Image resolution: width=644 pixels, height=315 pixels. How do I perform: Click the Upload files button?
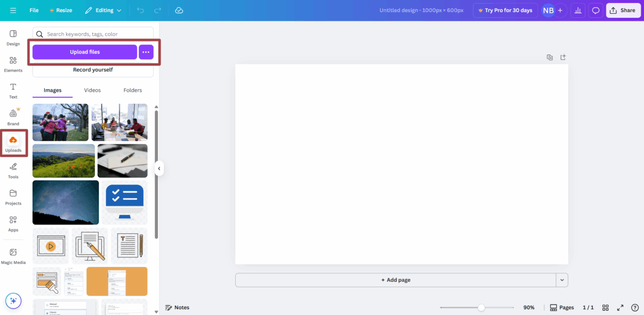tap(85, 52)
